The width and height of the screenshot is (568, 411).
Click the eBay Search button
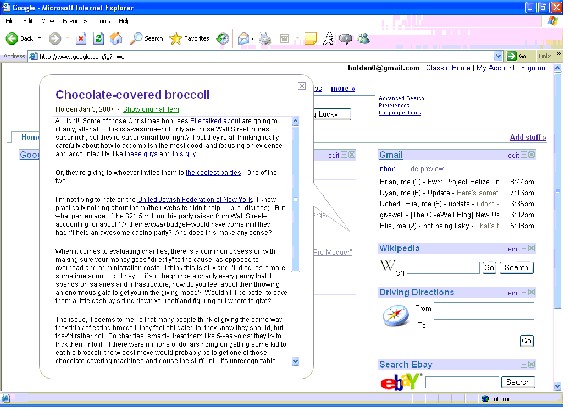coord(518,382)
